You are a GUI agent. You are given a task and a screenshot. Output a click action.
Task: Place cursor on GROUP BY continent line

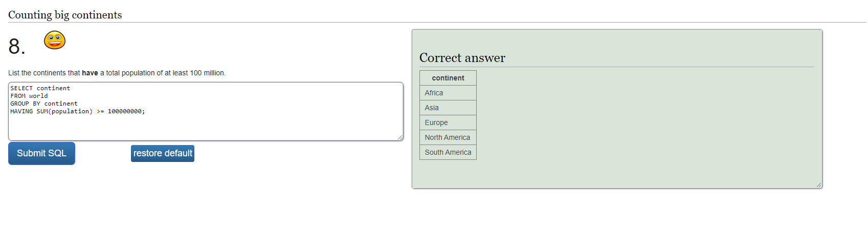click(x=44, y=104)
